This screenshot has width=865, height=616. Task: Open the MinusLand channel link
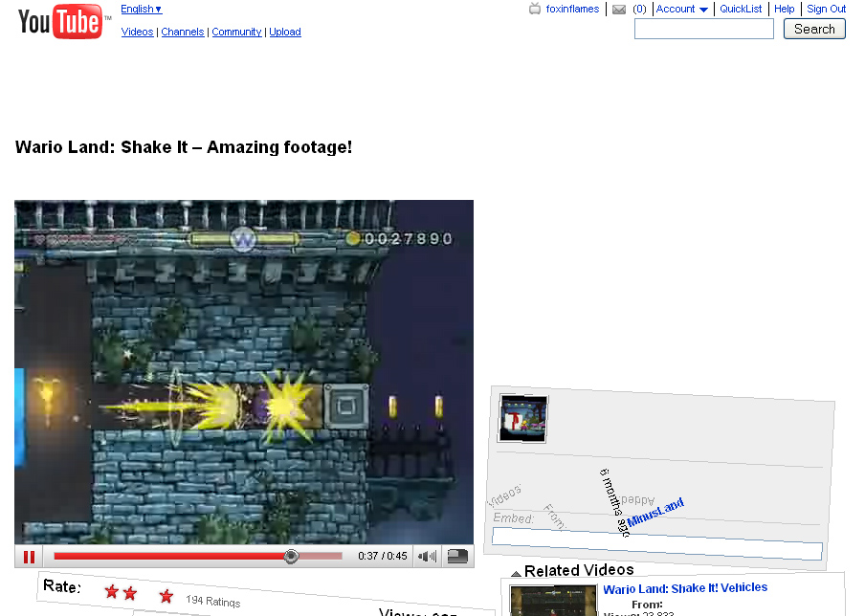(655, 513)
